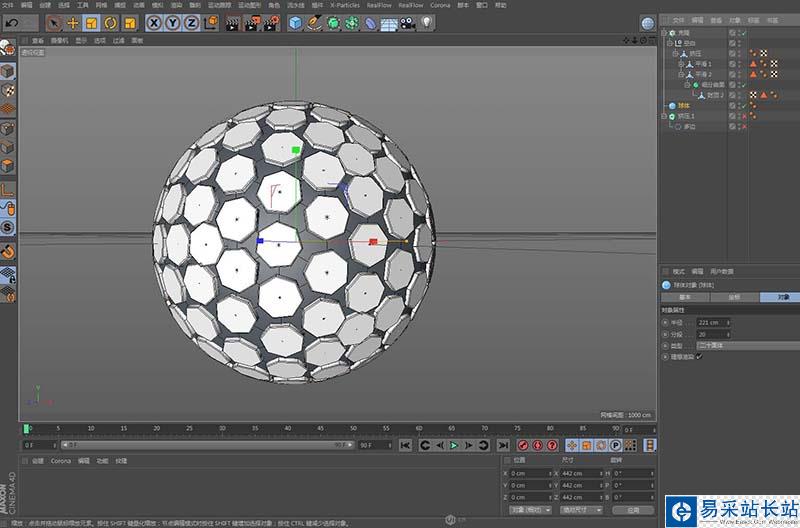Select the Move tool in toolbar

(73, 22)
